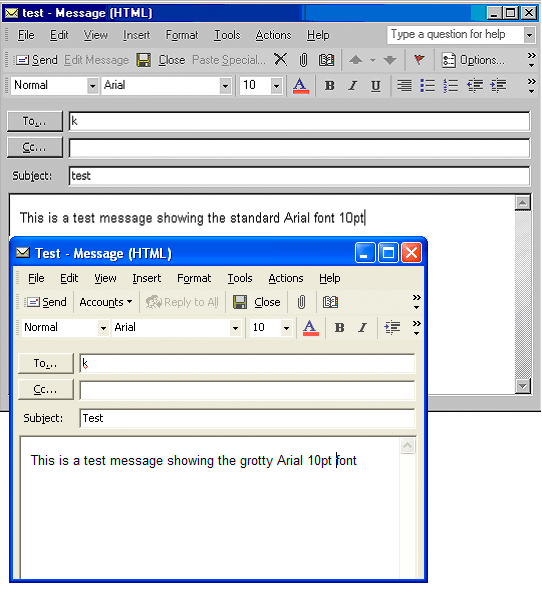Open Arial font dropdown in back window
Screen dimensions: 542x593
click(x=225, y=86)
